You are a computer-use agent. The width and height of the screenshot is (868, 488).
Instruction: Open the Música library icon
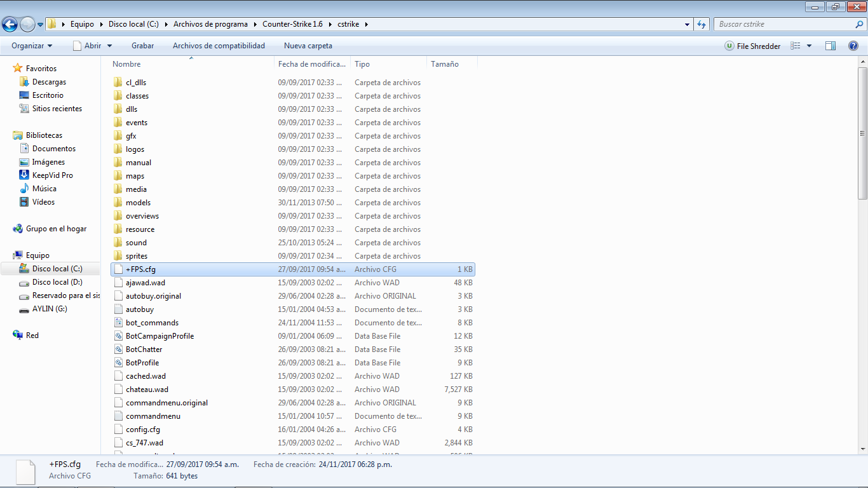pyautogui.click(x=24, y=189)
